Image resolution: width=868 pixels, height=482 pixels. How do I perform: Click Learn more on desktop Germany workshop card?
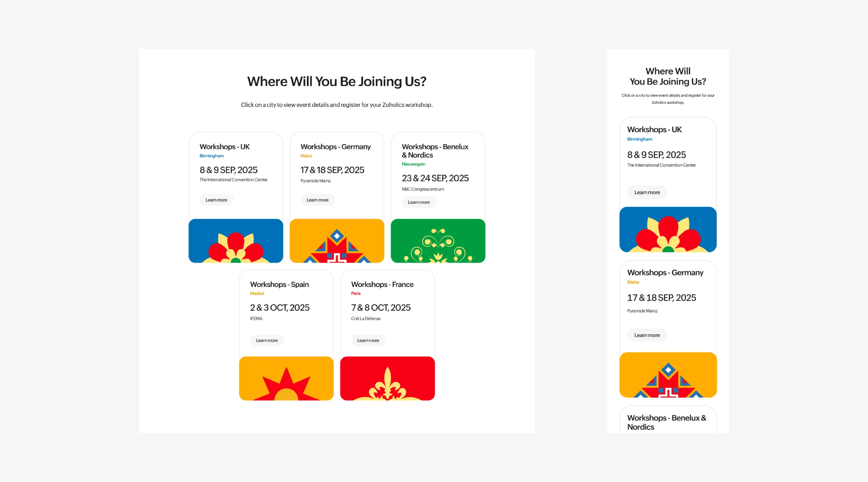coord(317,200)
